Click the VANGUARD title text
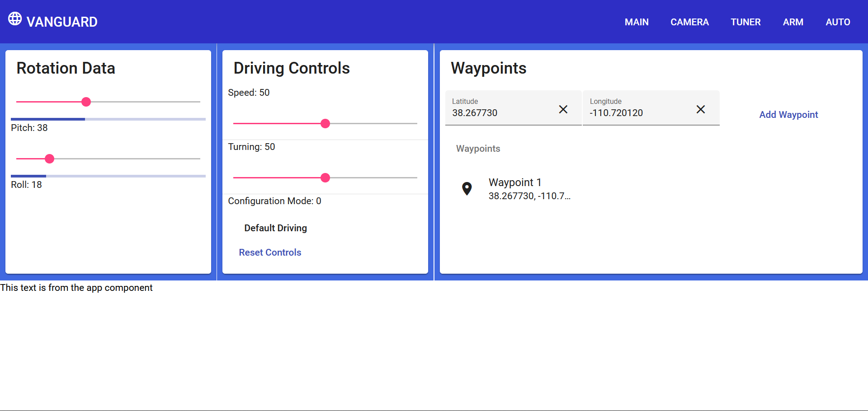Viewport: 868px width, 411px height. (x=62, y=22)
